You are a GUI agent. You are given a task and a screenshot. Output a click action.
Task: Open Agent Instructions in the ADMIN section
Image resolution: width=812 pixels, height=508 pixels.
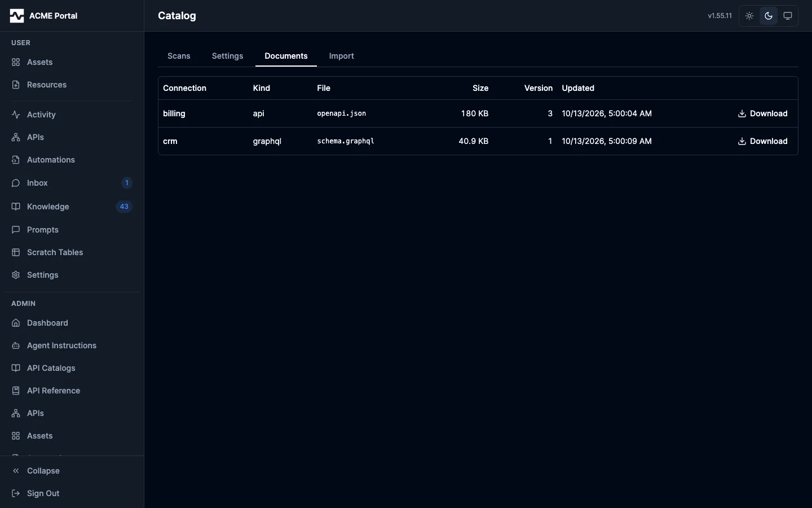point(72,345)
